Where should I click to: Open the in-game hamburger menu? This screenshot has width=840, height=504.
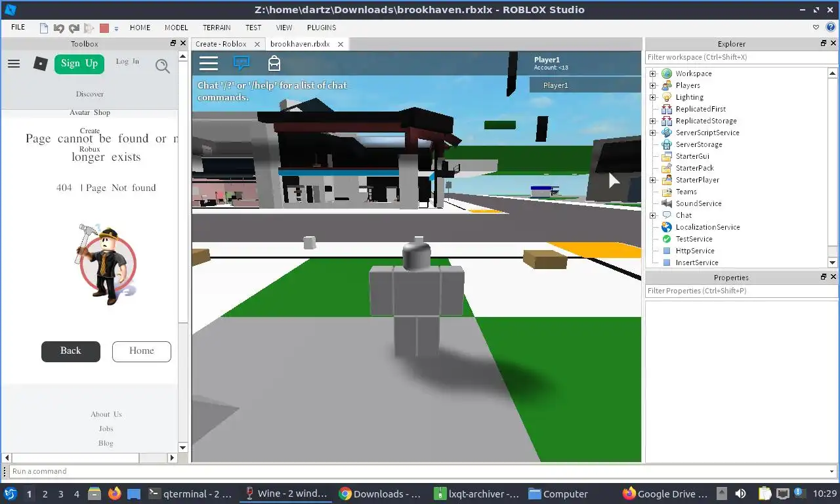click(x=209, y=63)
